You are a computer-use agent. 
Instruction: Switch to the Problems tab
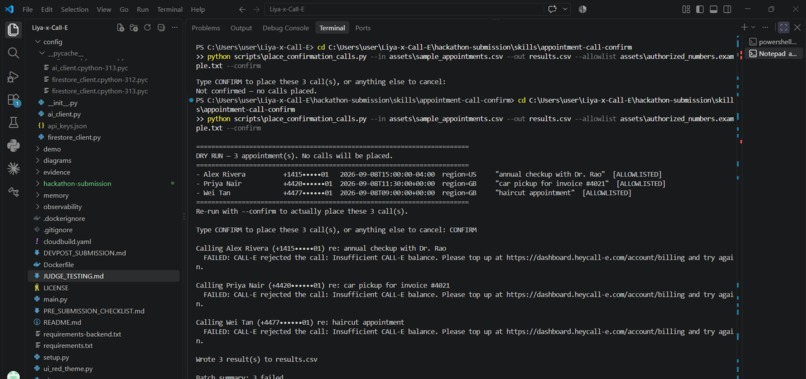(206, 28)
